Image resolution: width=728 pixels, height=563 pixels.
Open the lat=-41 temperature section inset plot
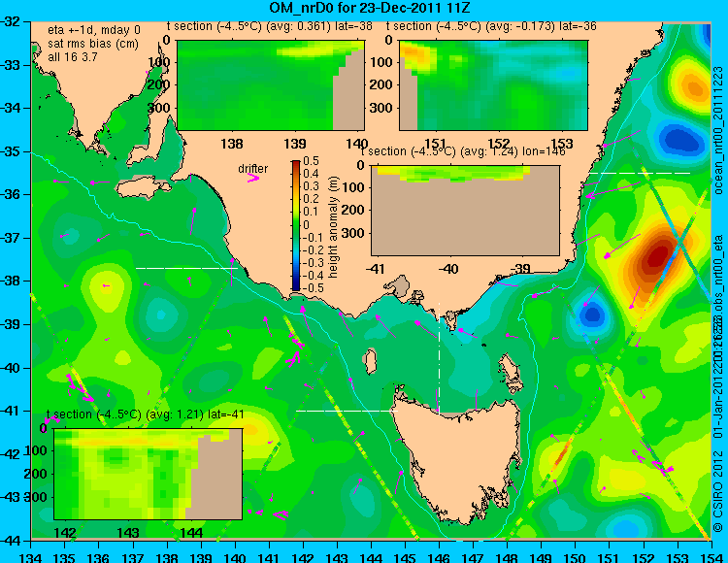coord(149,474)
